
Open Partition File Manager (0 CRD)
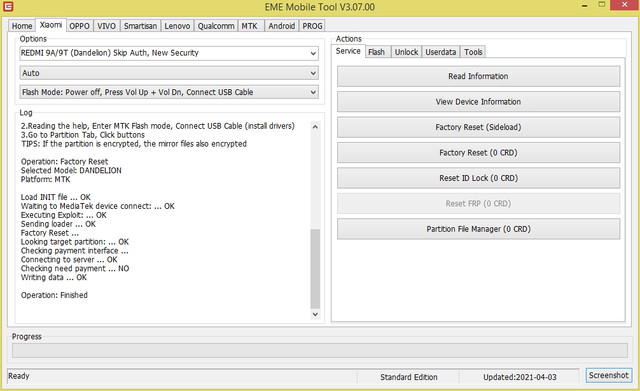478,229
